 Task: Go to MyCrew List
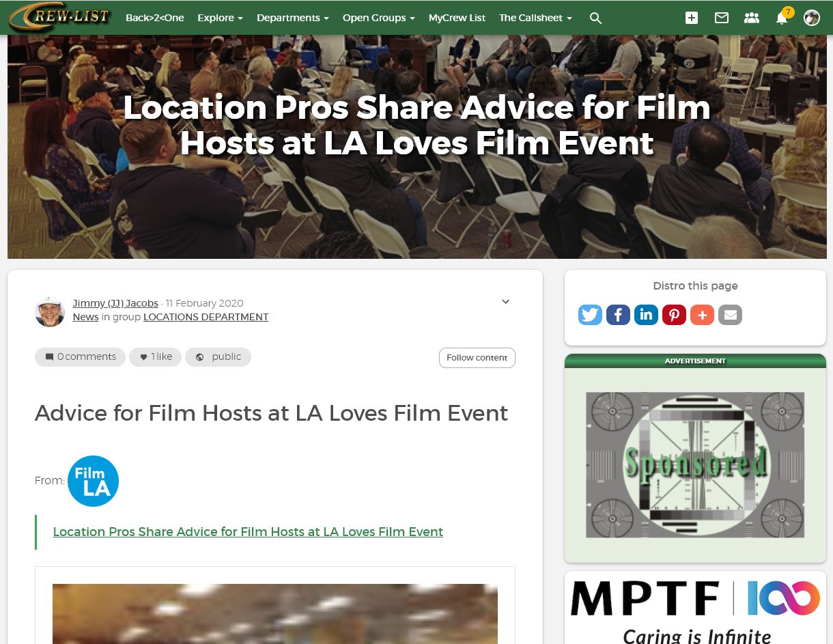pos(457,18)
